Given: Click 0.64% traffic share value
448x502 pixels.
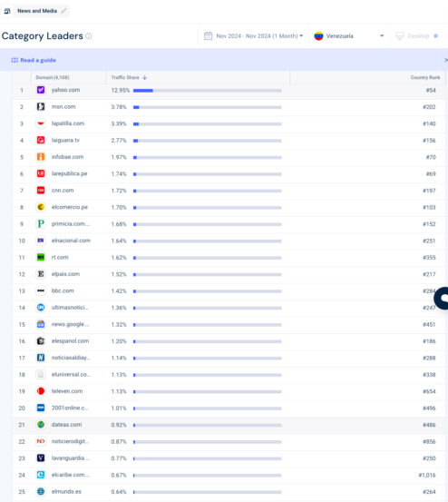Looking at the screenshot, I should click(x=119, y=492).
